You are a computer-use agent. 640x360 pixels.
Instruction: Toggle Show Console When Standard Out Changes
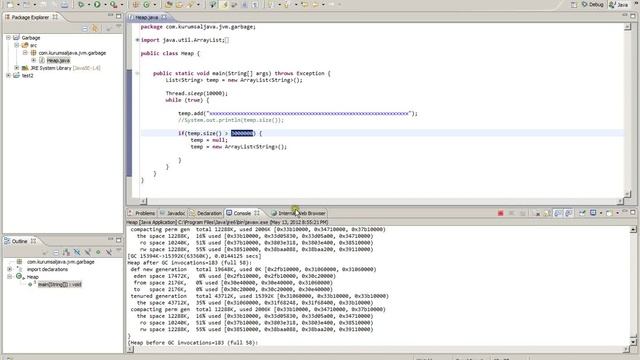click(x=558, y=213)
